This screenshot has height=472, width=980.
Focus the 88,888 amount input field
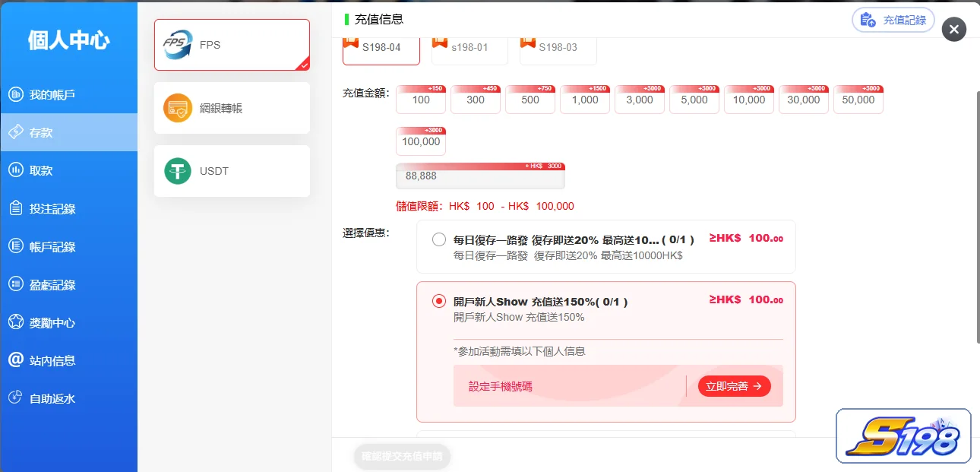[480, 176]
